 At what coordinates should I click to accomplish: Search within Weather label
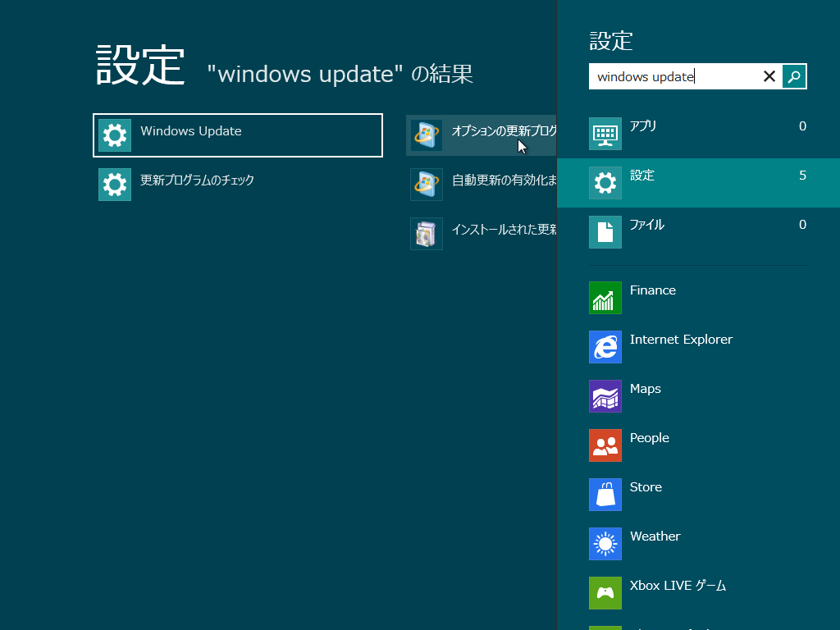click(x=655, y=536)
